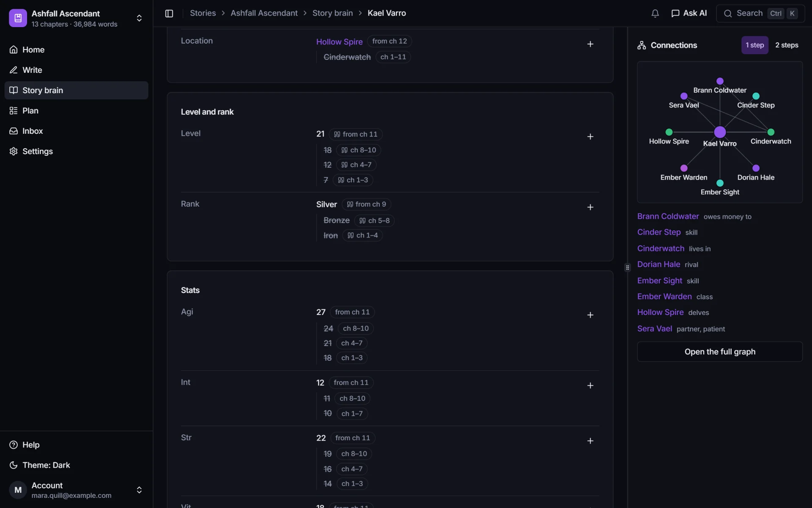812x508 pixels.
Task: Open Dorian Hale rival link
Action: [x=658, y=264]
